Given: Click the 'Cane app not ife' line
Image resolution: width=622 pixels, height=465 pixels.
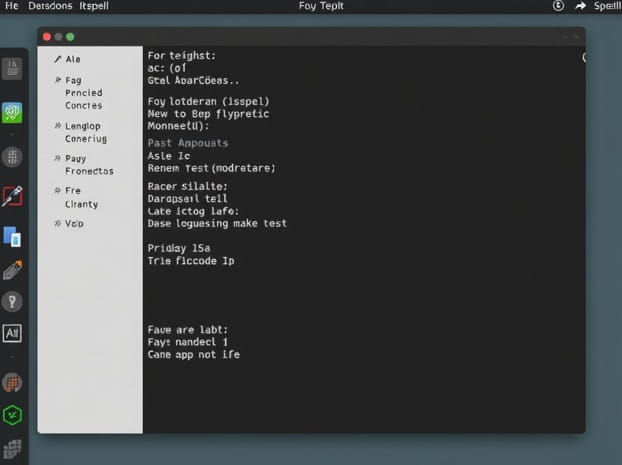Looking at the screenshot, I should [194, 354].
